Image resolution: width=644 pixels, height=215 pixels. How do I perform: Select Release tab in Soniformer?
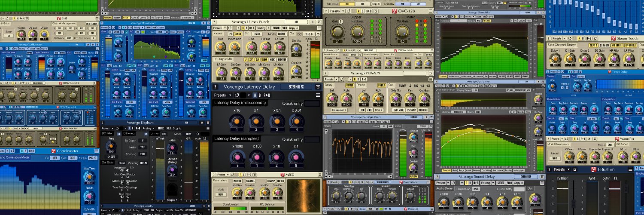[x=477, y=170]
